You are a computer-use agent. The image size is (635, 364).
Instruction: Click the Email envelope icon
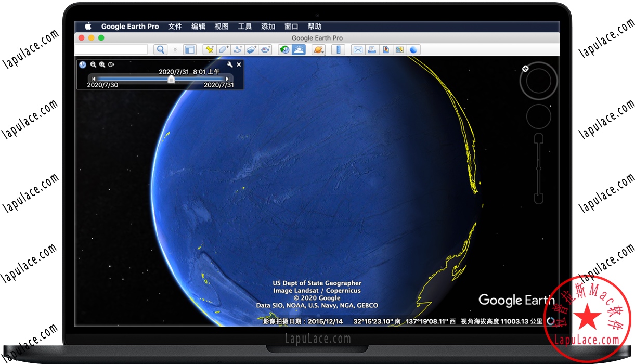[x=358, y=50]
